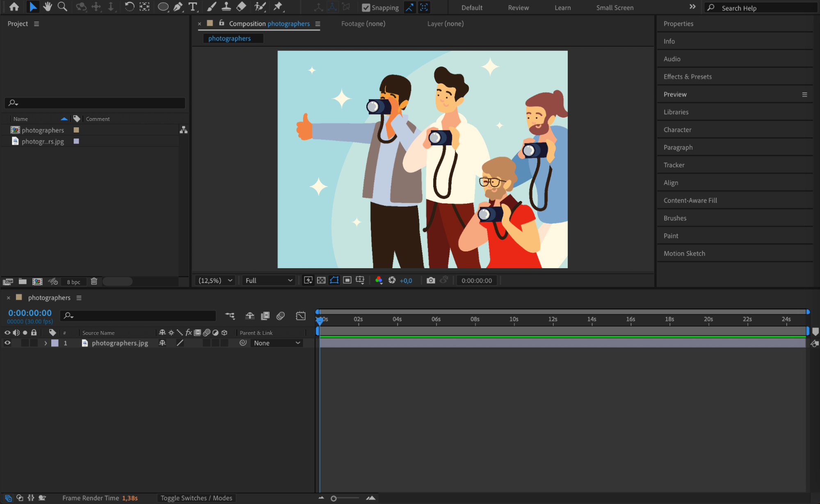
Task: Toggle the transparency grid button
Action: coord(321,281)
